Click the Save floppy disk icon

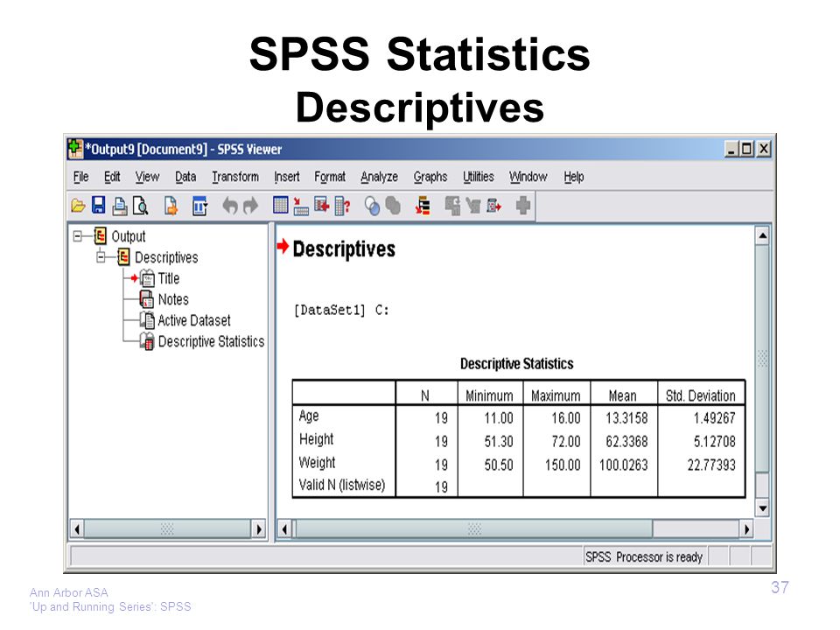click(99, 205)
